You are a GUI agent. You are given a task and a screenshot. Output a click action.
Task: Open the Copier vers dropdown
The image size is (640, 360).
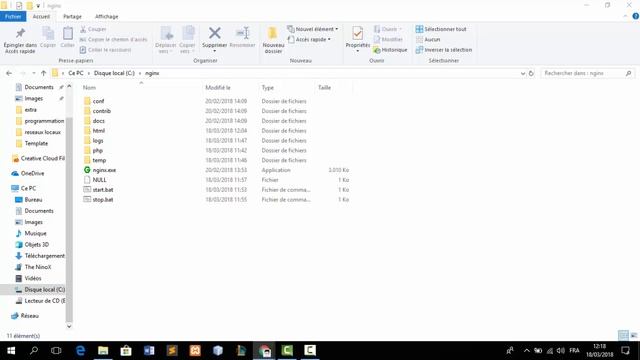pyautogui.click(x=187, y=40)
